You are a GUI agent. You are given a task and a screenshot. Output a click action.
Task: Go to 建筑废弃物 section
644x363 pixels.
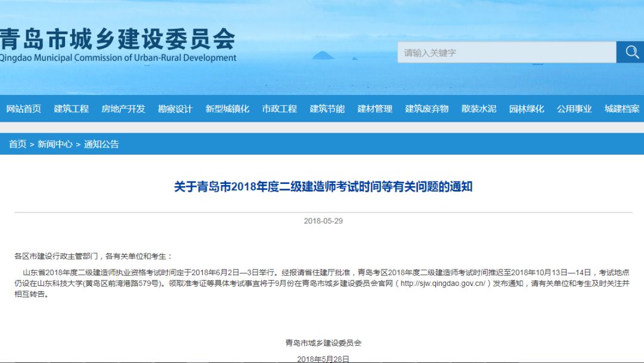click(427, 109)
